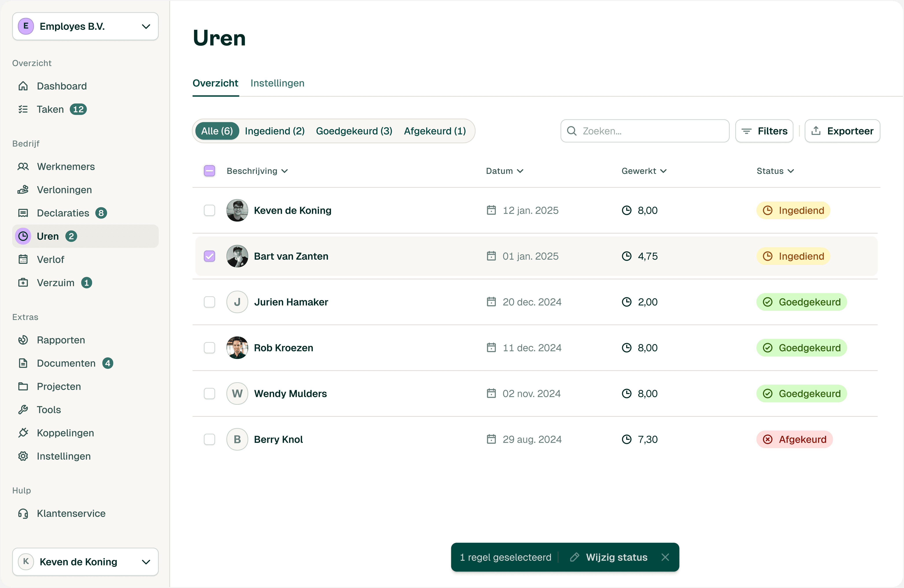Click the Koppelingen plug icon
This screenshot has height=588, width=904.
(23, 433)
